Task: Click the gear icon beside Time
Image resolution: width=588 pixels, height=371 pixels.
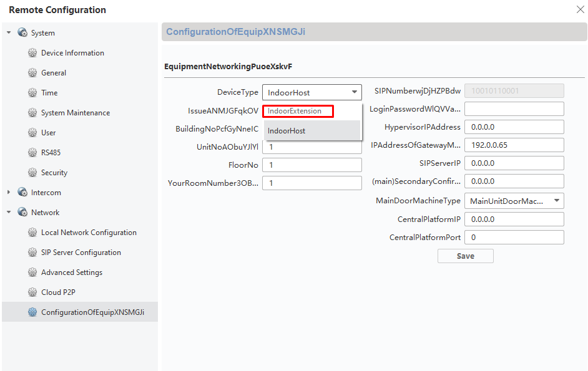Action: tap(32, 92)
